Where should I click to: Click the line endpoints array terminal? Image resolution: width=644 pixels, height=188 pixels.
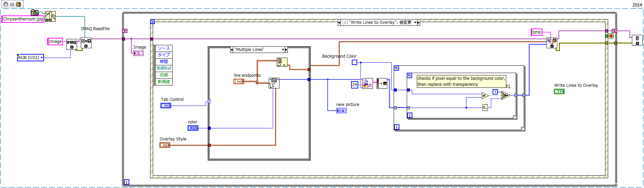(x=239, y=81)
